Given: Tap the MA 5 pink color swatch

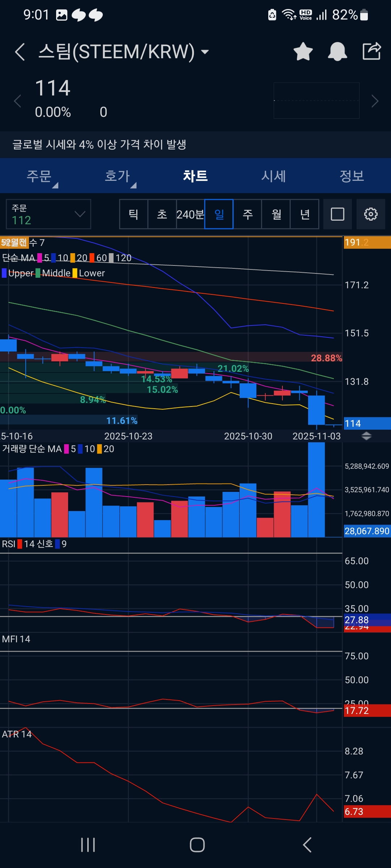Looking at the screenshot, I should pos(40,258).
